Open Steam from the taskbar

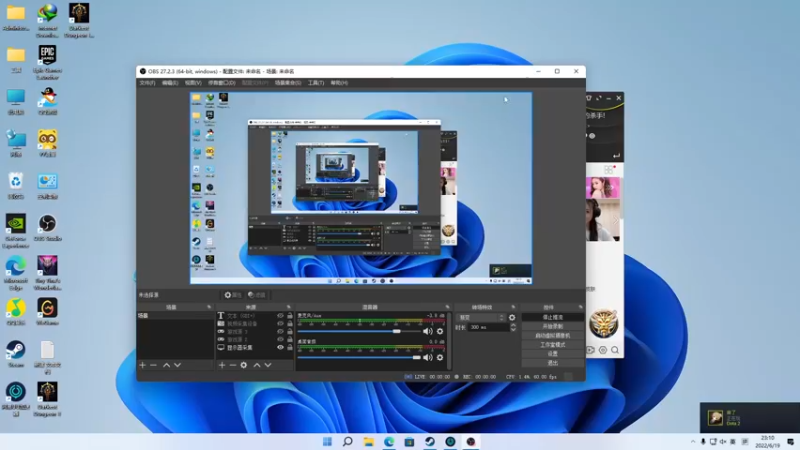tap(430, 441)
